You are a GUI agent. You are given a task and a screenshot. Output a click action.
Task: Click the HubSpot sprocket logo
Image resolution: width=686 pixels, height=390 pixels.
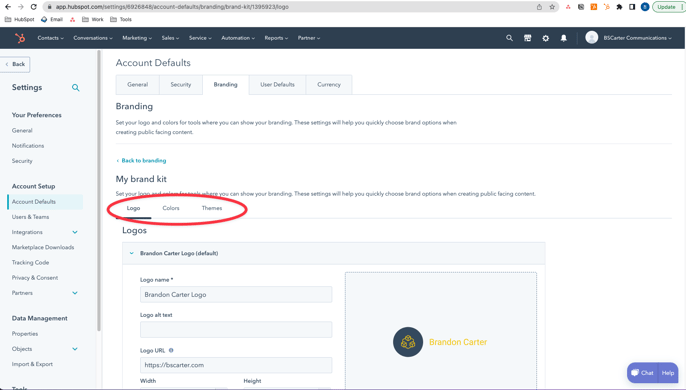coord(20,38)
